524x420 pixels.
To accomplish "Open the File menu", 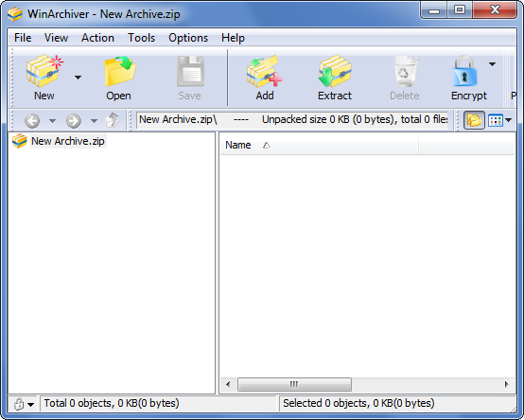I will pyautogui.click(x=23, y=38).
